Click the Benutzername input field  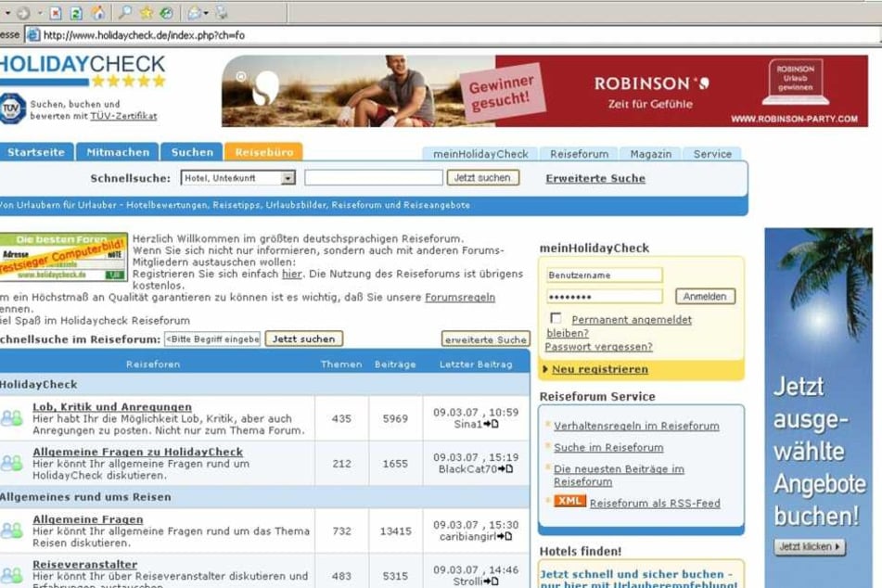(604, 275)
